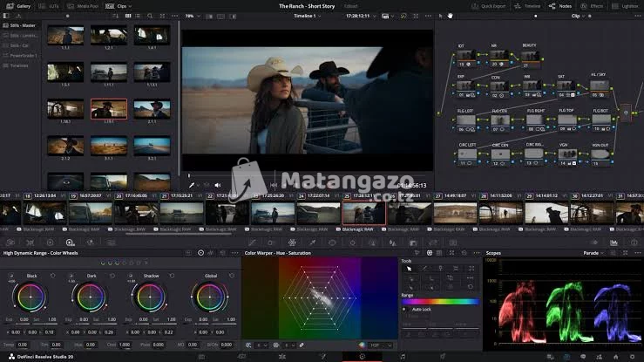
Task: Click the Range hue spectrum bar
Action: (440, 302)
